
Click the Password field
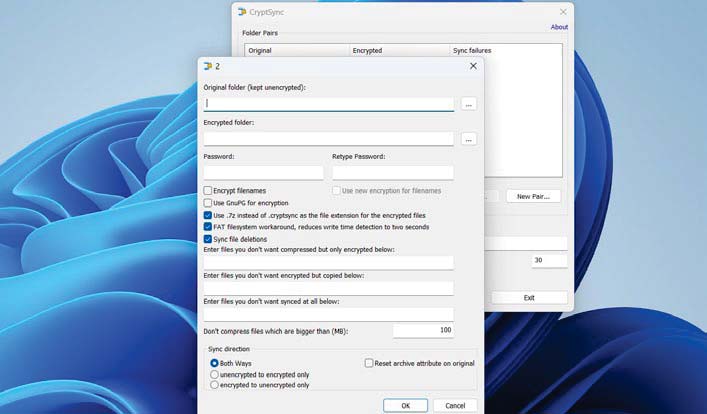[263, 173]
